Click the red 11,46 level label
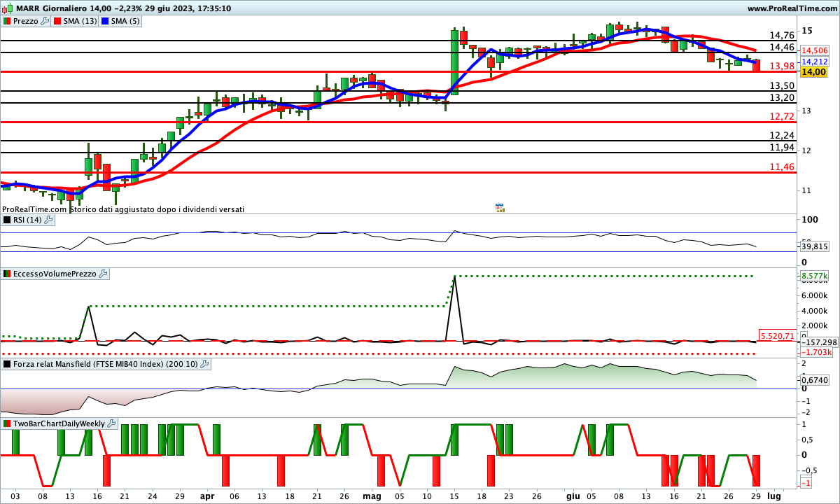This screenshot has height=504, width=840. [782, 167]
